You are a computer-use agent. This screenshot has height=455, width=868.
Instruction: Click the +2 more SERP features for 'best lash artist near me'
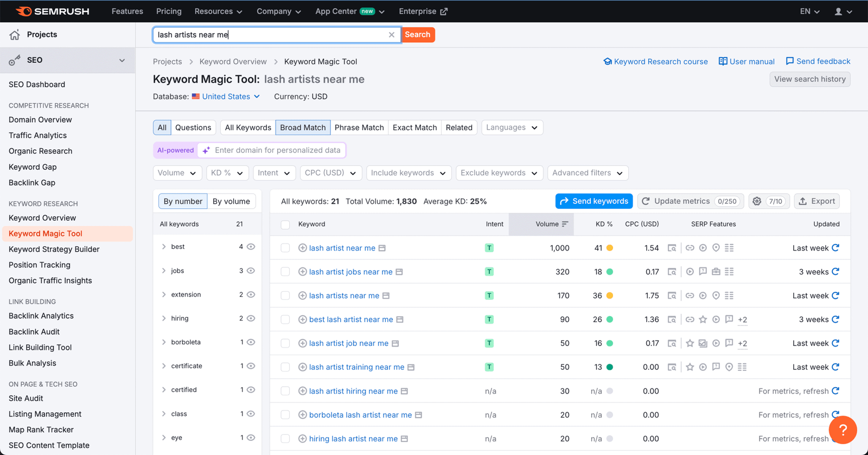point(743,319)
